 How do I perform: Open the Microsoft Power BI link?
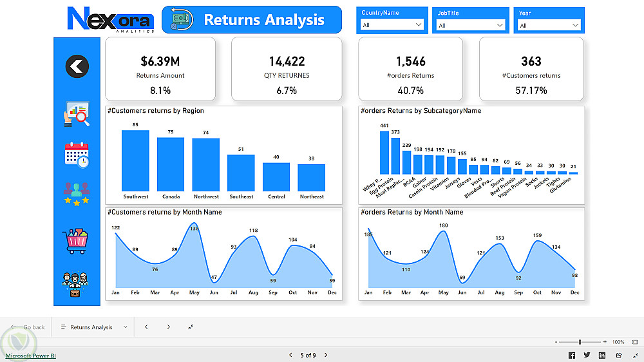tap(30, 356)
